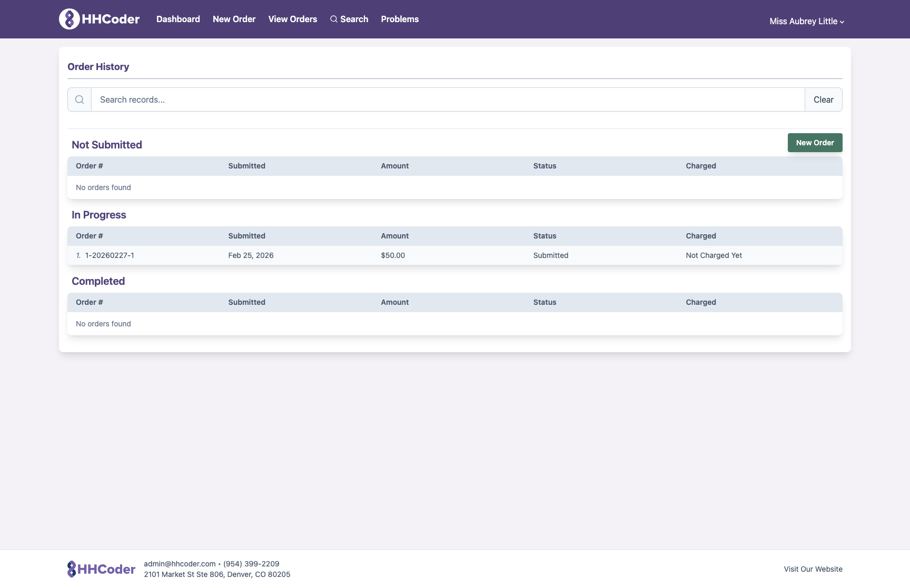
Task: Click the Amount header in Not Submitted table
Action: click(395, 166)
